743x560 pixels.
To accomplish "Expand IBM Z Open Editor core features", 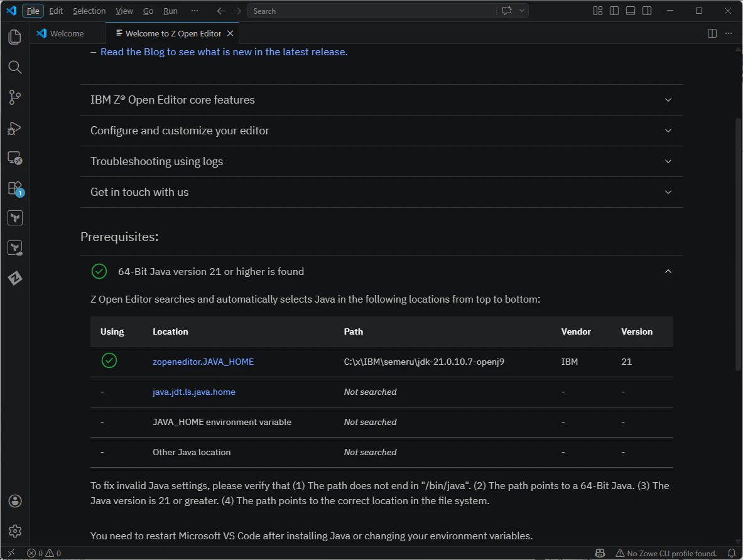I will pyautogui.click(x=382, y=100).
